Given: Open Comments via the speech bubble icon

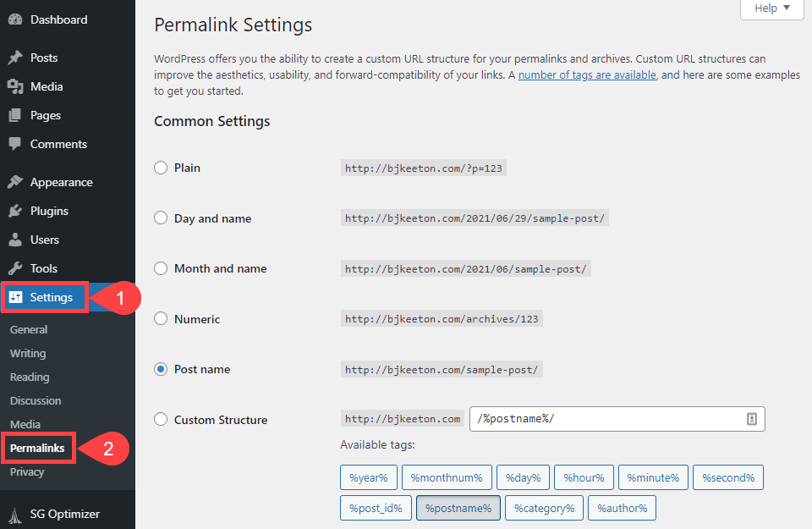Looking at the screenshot, I should (17, 144).
